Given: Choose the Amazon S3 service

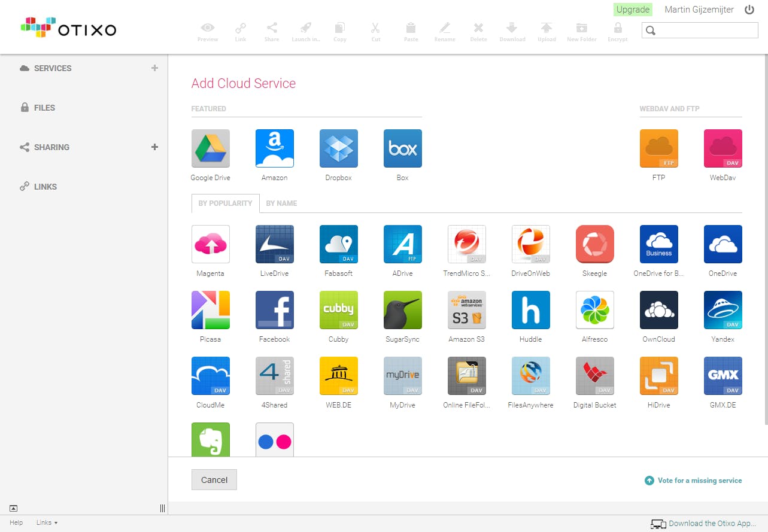Looking at the screenshot, I should (x=466, y=310).
